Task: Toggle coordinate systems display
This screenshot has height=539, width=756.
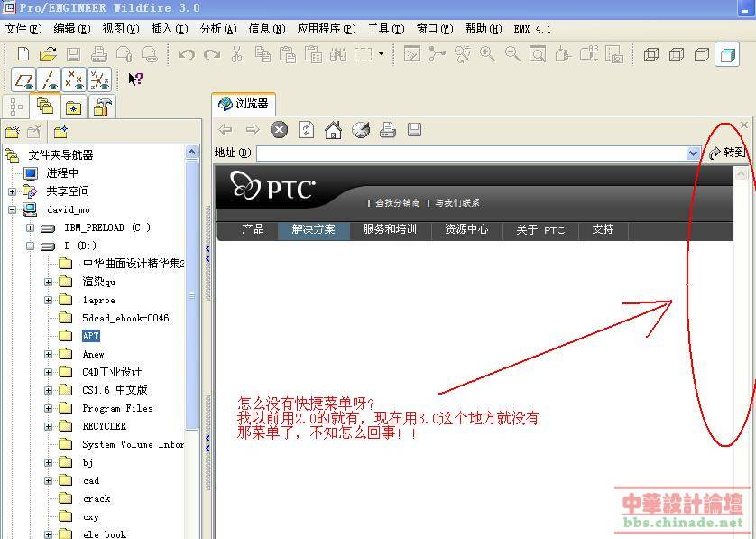Action: [99, 79]
